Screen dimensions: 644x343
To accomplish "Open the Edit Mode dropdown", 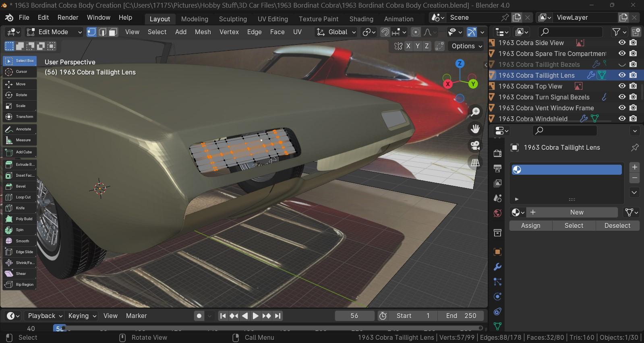I will 54,32.
